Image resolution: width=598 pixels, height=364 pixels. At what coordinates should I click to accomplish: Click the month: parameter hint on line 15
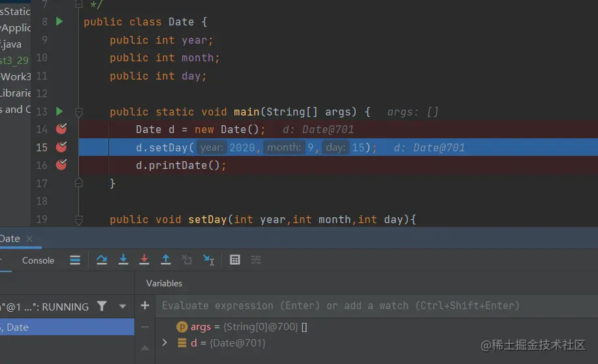tap(284, 147)
